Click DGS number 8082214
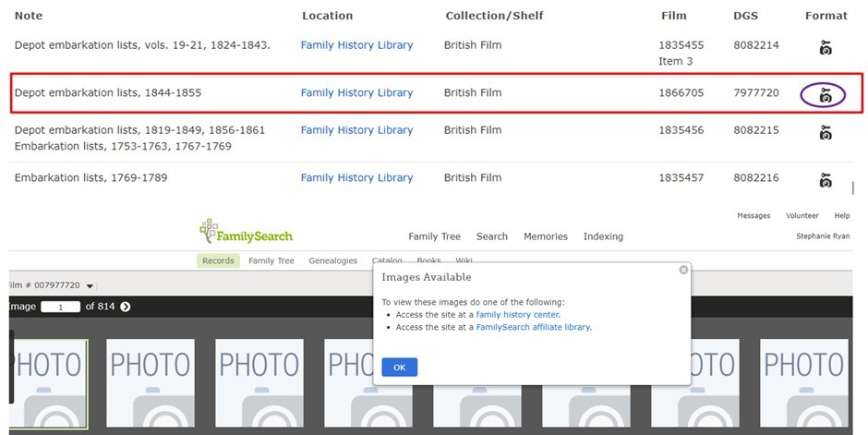868x435 pixels. (756, 45)
